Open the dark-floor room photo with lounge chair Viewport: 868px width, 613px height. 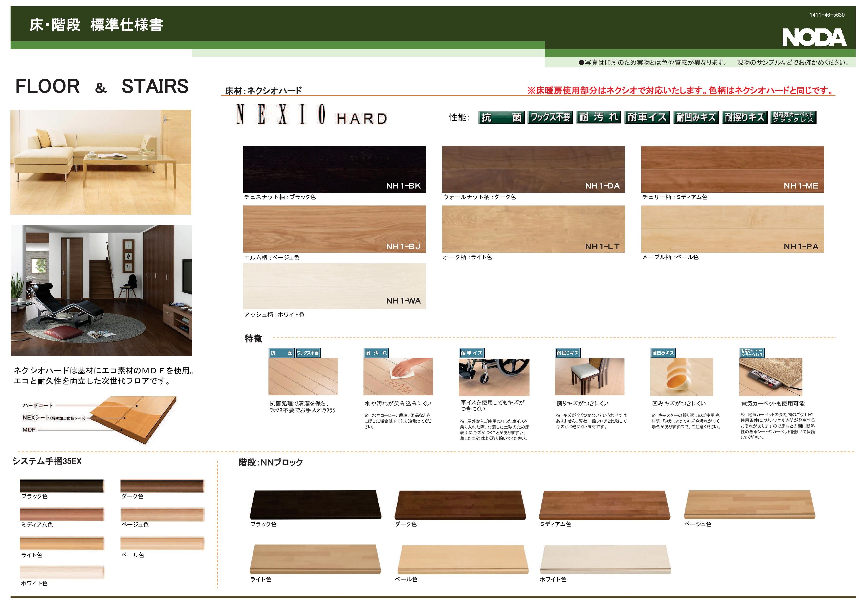point(101,291)
